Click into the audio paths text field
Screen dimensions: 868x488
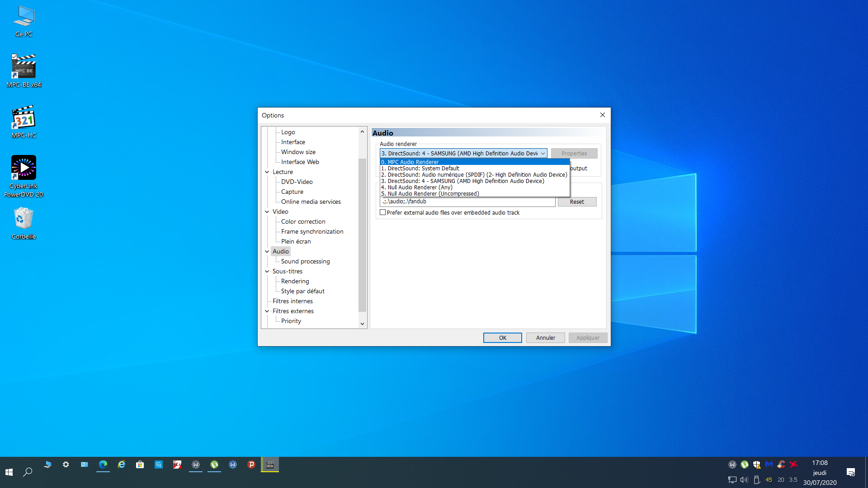(x=467, y=202)
